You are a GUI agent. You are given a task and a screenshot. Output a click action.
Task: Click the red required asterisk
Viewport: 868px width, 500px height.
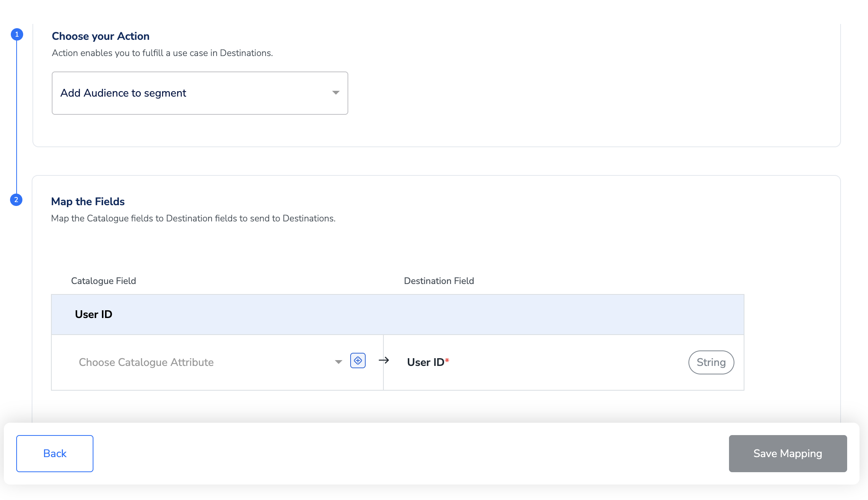(447, 361)
